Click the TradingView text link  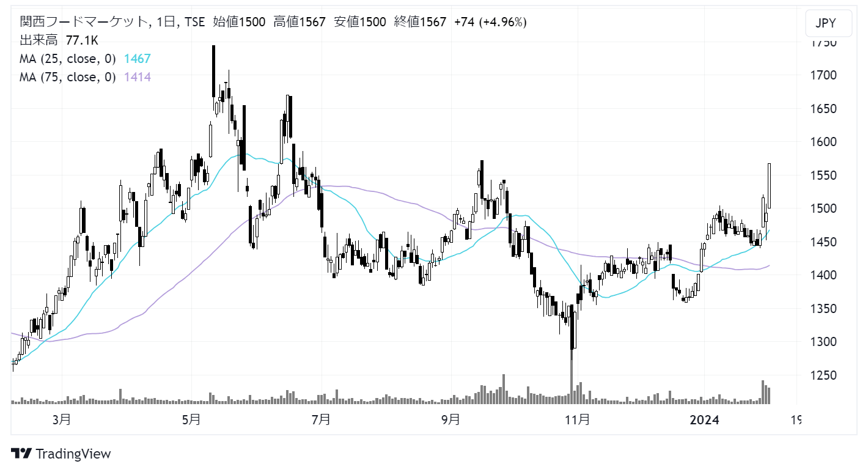73,454
